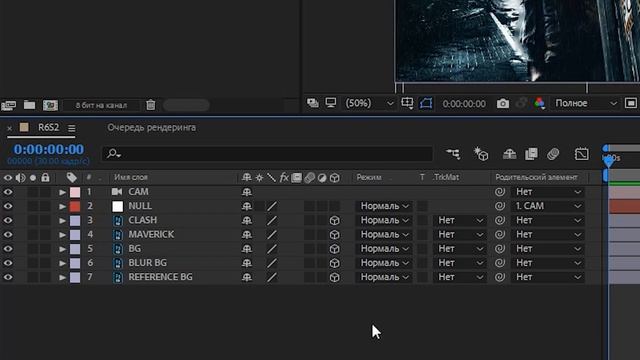Toggle 3D layer switch for CLASH
Image resolution: width=640 pixels, height=360 pixels.
(x=334, y=220)
